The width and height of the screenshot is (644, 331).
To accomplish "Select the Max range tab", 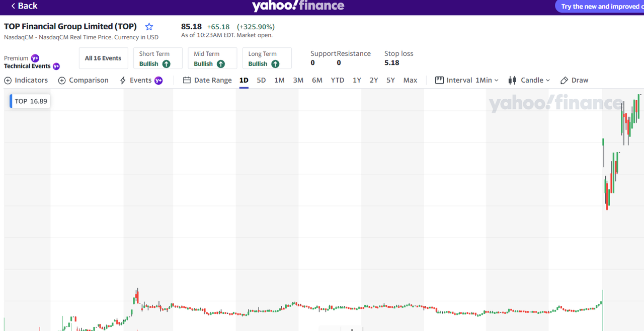I will 410,80.
